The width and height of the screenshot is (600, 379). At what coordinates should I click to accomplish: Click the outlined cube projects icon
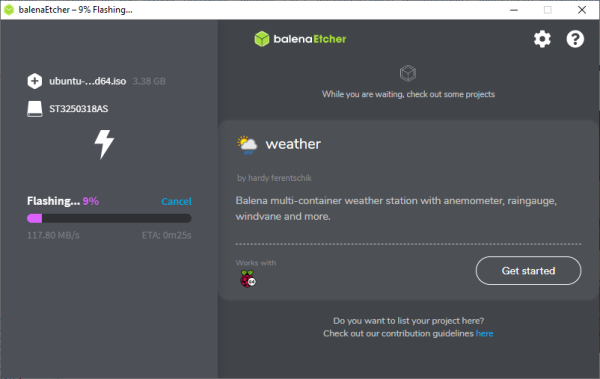pos(408,73)
